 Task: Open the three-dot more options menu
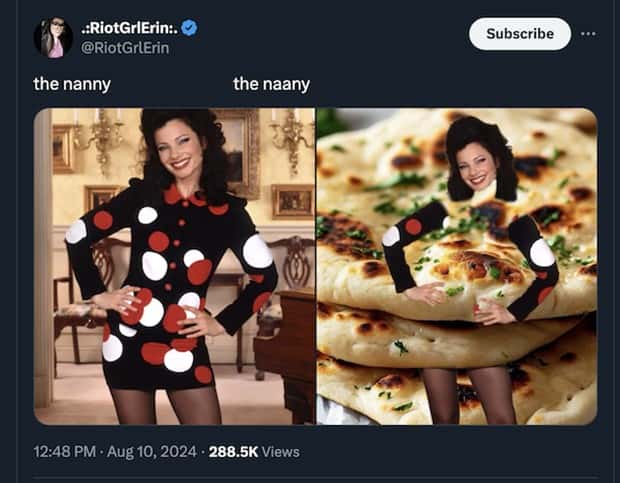(588, 33)
